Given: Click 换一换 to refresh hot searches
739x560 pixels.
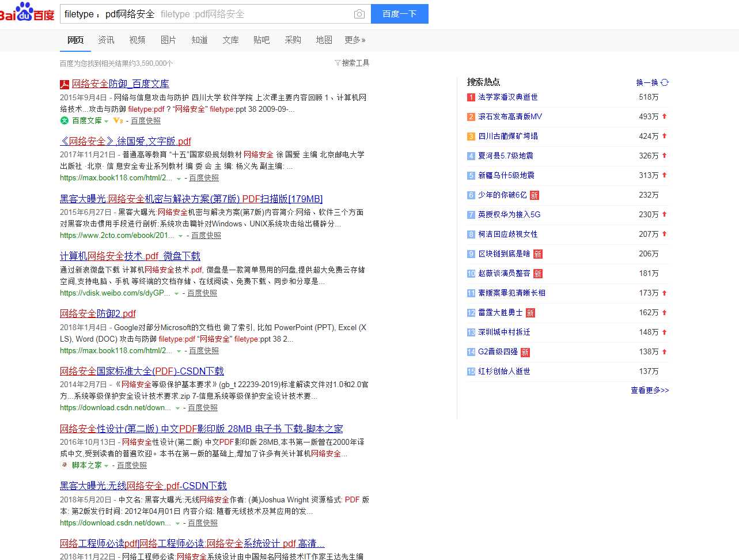Looking at the screenshot, I should click(647, 82).
